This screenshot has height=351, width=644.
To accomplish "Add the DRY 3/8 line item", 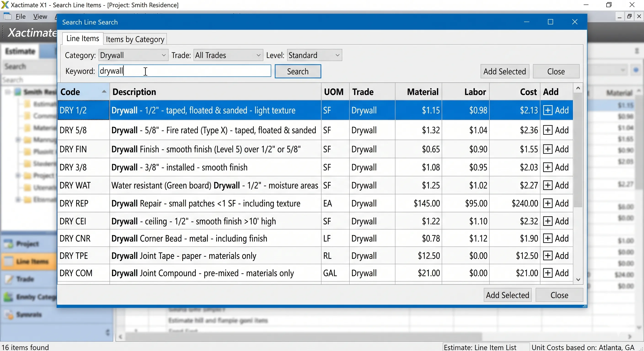I will pyautogui.click(x=556, y=167).
